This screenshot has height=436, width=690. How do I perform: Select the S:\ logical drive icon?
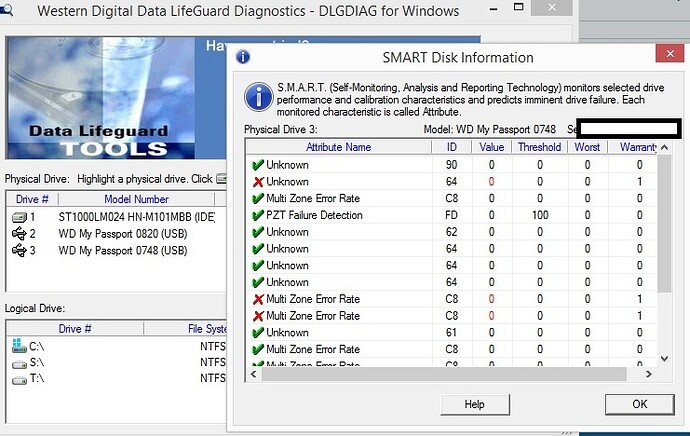tap(17, 362)
